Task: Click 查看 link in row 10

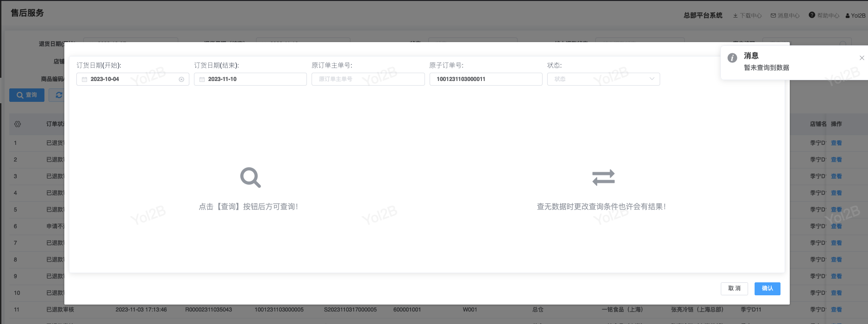Action: 836,293
